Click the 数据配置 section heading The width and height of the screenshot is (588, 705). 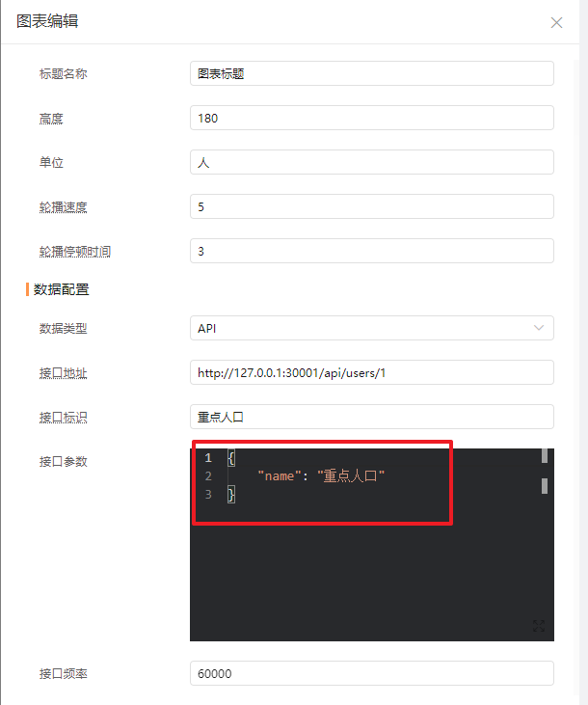[x=61, y=289]
